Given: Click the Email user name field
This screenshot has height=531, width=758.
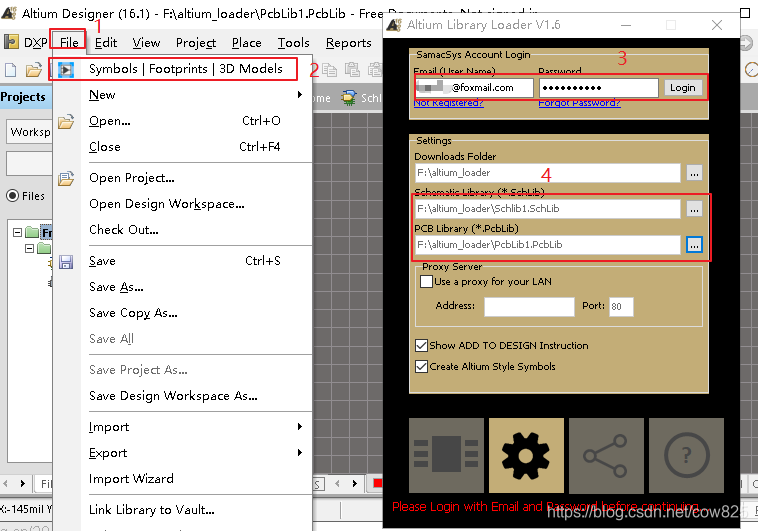Looking at the screenshot, I should pyautogui.click(x=474, y=88).
